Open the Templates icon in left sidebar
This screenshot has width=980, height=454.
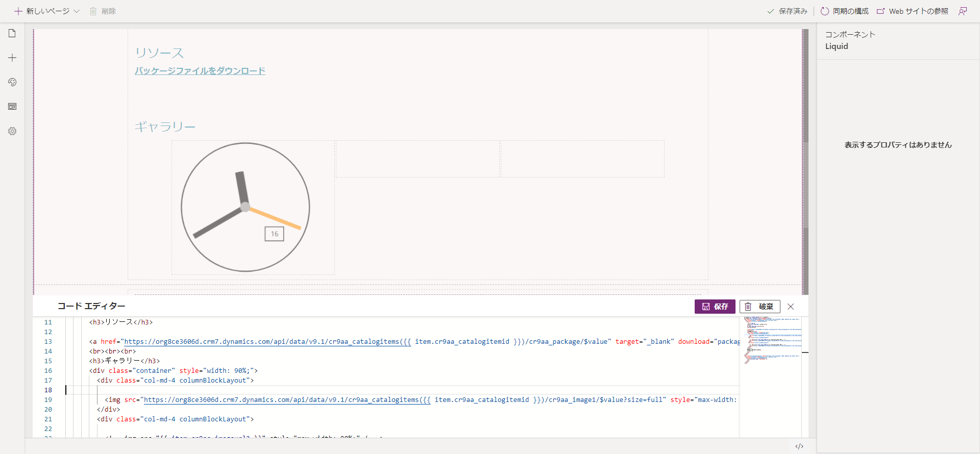pos(12,107)
